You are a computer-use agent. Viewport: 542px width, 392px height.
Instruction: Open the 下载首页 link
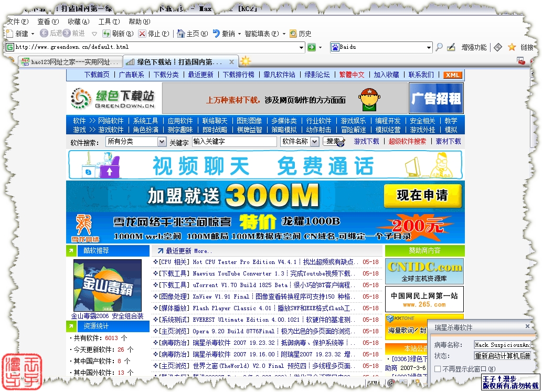(97, 75)
